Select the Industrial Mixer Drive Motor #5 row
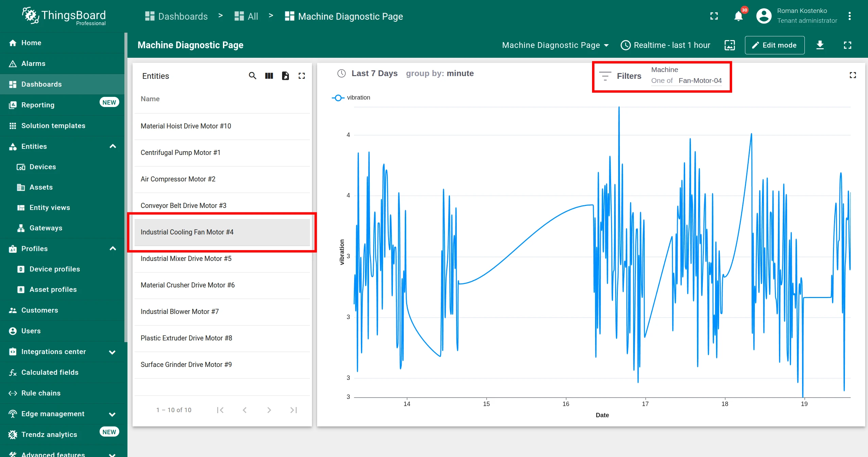The width and height of the screenshot is (868, 457). [x=222, y=259]
